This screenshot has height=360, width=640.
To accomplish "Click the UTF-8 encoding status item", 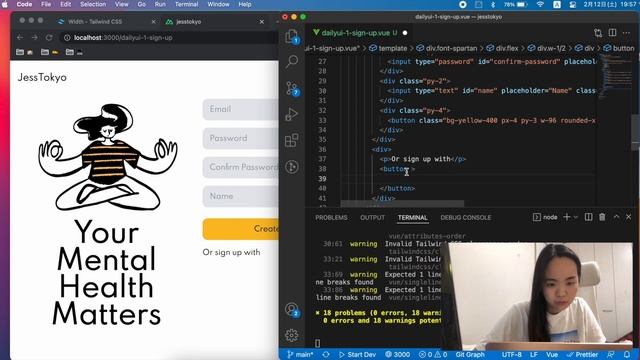I will tap(511, 354).
